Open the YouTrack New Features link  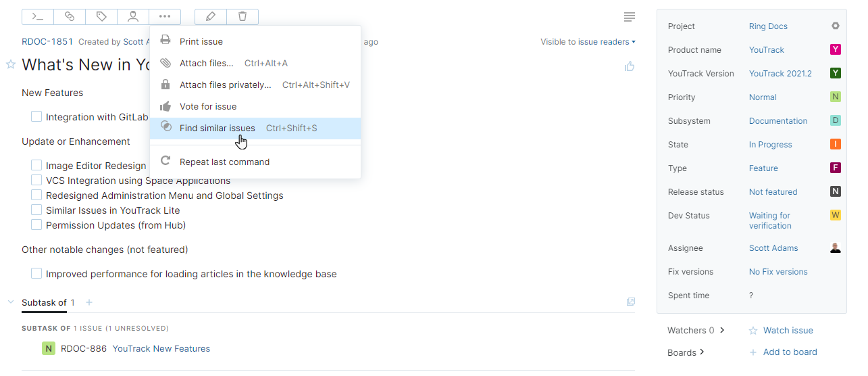point(161,349)
